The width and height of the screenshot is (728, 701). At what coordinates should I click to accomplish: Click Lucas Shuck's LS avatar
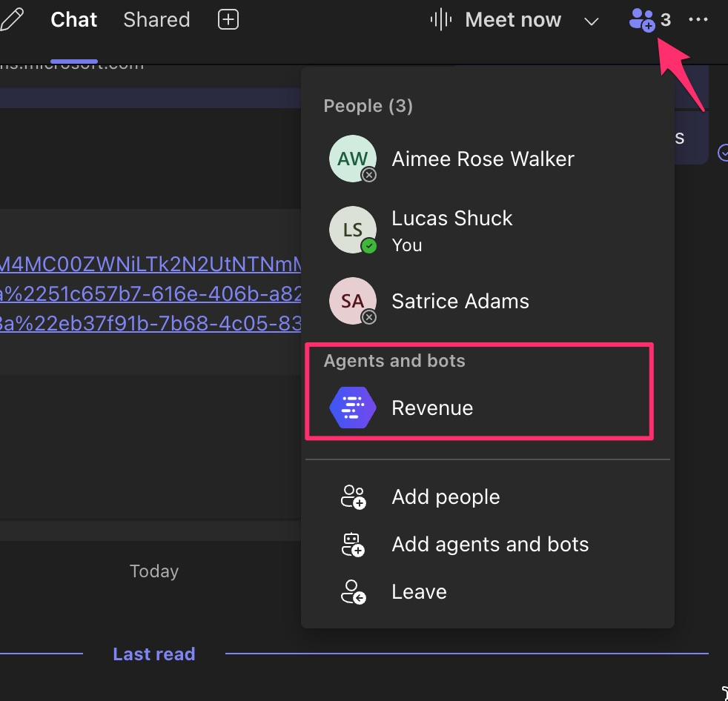pyautogui.click(x=353, y=230)
